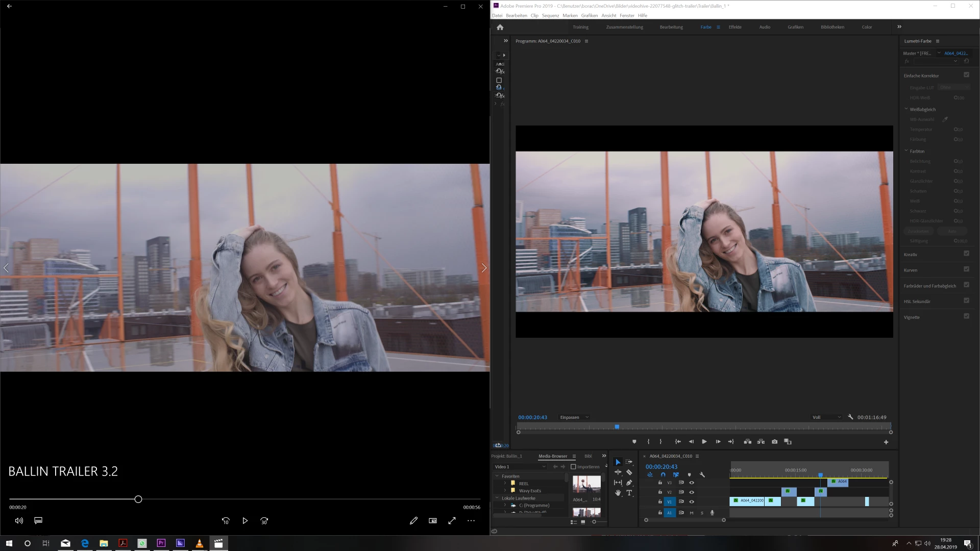Viewport: 980px width, 551px height.
Task: Hide track V3 with eye icon
Action: 692,483
